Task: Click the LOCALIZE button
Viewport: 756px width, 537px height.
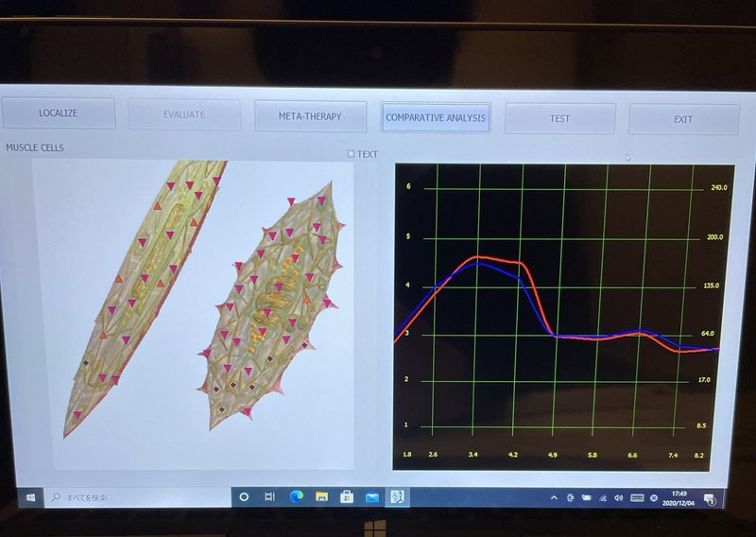Action: (x=59, y=113)
